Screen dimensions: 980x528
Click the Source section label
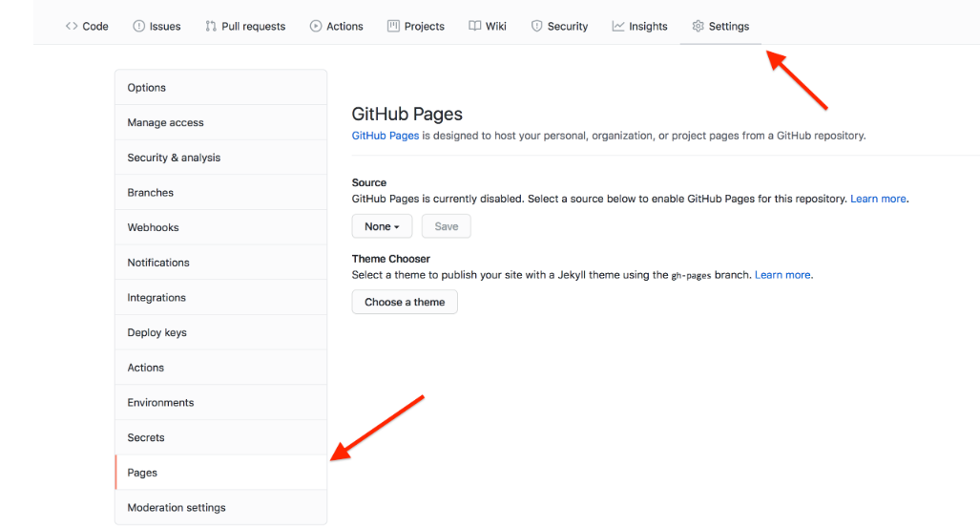click(368, 182)
